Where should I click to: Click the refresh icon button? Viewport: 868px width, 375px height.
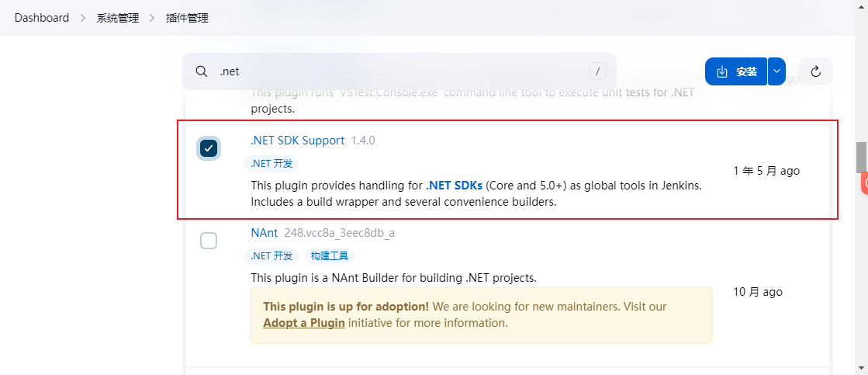[x=815, y=71]
